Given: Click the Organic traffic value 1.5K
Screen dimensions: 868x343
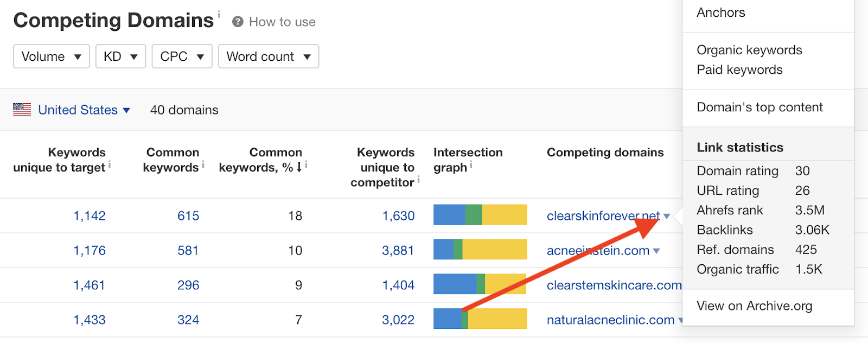Looking at the screenshot, I should [809, 269].
